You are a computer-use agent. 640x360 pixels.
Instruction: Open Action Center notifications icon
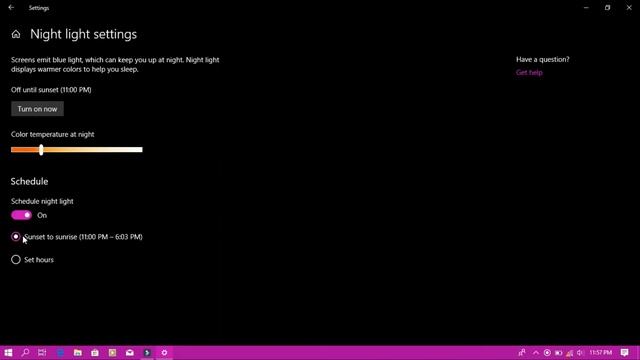coord(624,353)
